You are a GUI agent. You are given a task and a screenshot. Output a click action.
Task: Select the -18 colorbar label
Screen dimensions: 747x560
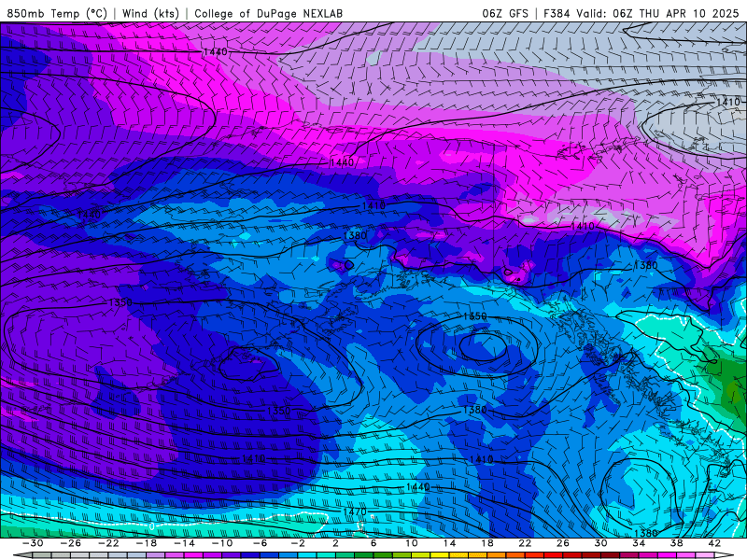coord(147,543)
